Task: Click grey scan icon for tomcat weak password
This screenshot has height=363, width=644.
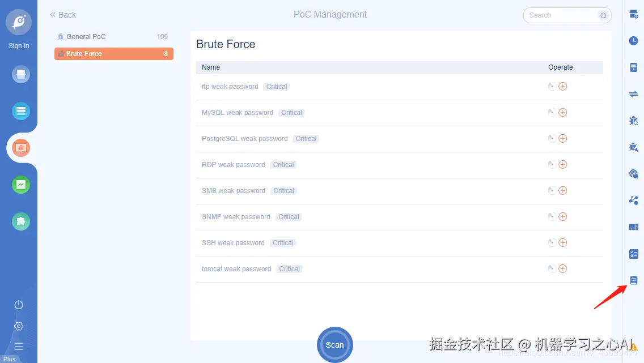Action: pyautogui.click(x=552, y=268)
